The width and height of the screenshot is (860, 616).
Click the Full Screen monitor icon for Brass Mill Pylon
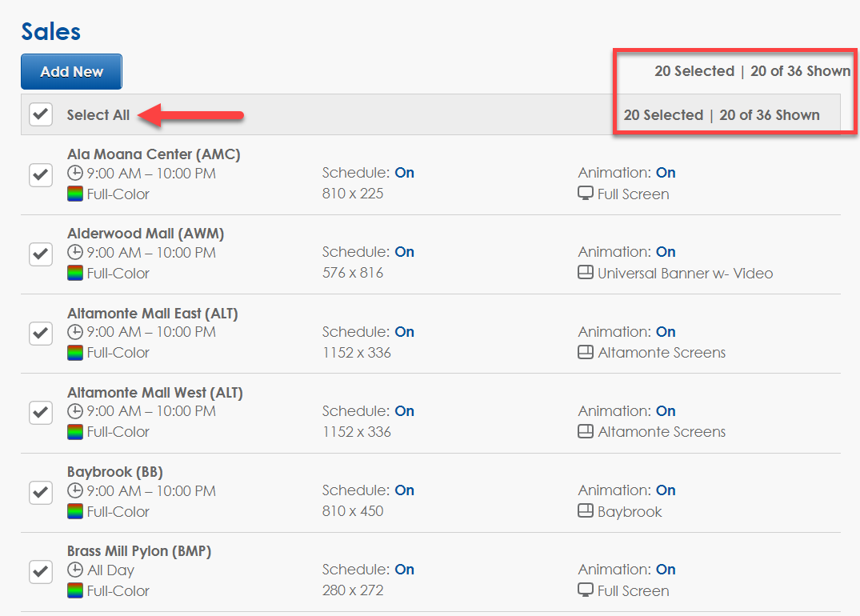tap(586, 590)
